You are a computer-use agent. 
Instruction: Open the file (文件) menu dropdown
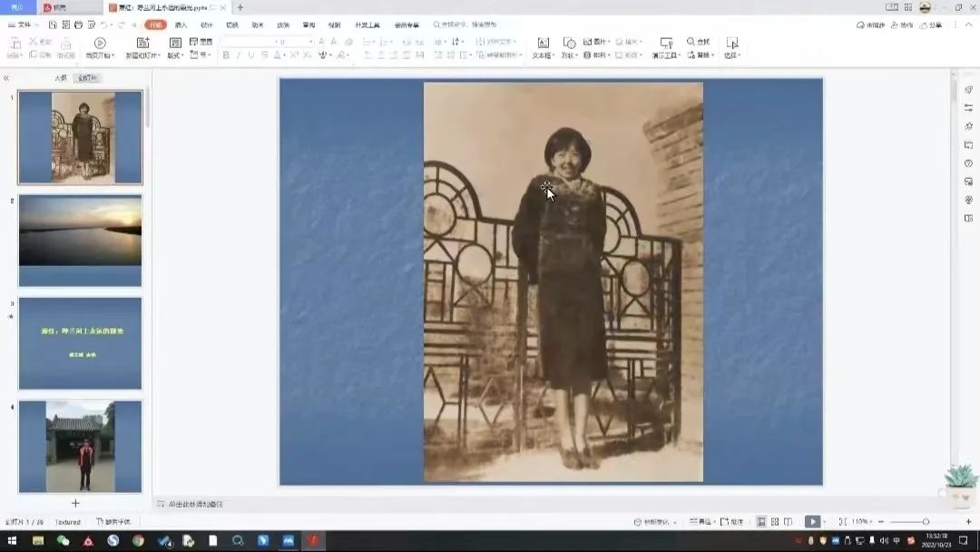coord(24,25)
